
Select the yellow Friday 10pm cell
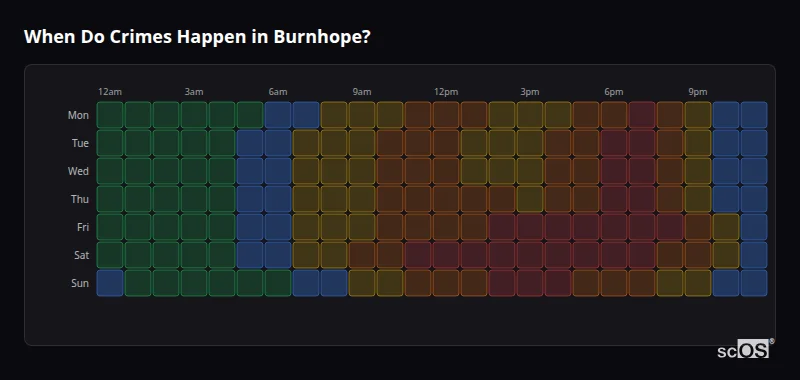726,227
